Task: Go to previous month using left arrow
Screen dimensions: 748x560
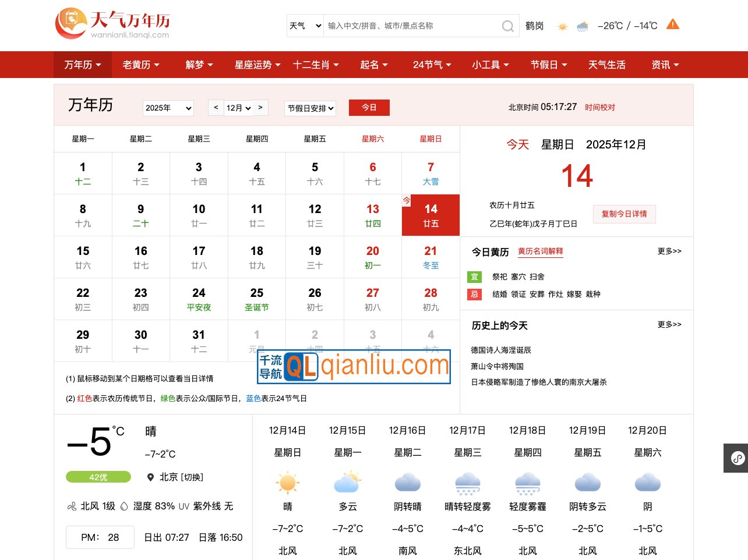Action: click(x=216, y=108)
